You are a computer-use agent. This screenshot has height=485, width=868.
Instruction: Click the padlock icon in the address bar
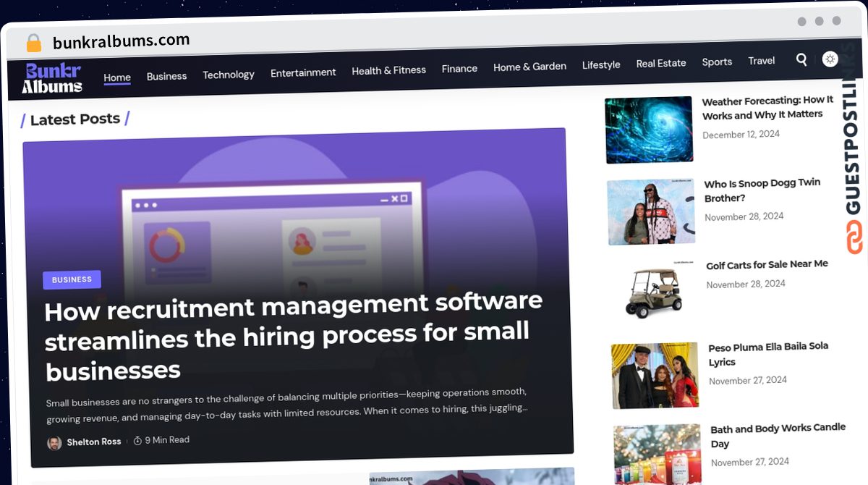pos(33,43)
